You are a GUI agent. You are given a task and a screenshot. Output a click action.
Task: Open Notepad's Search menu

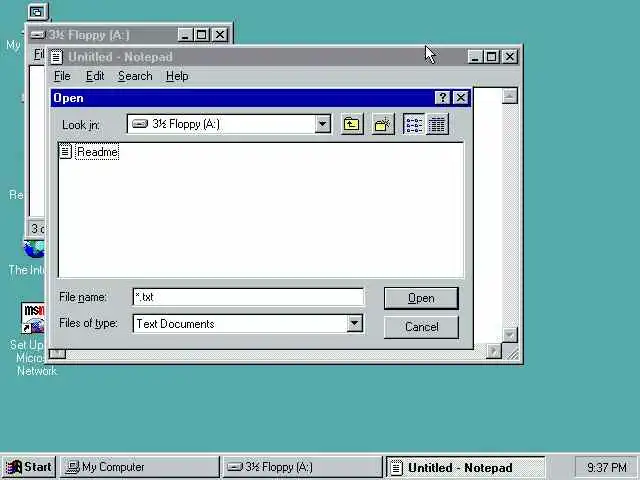click(135, 76)
